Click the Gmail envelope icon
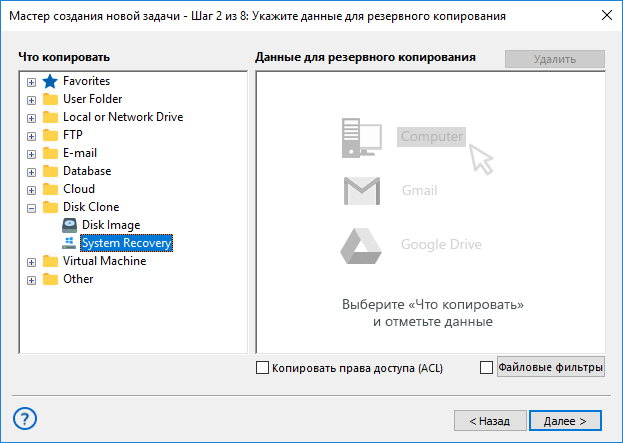Viewport: 623px width, 443px height. click(x=362, y=191)
